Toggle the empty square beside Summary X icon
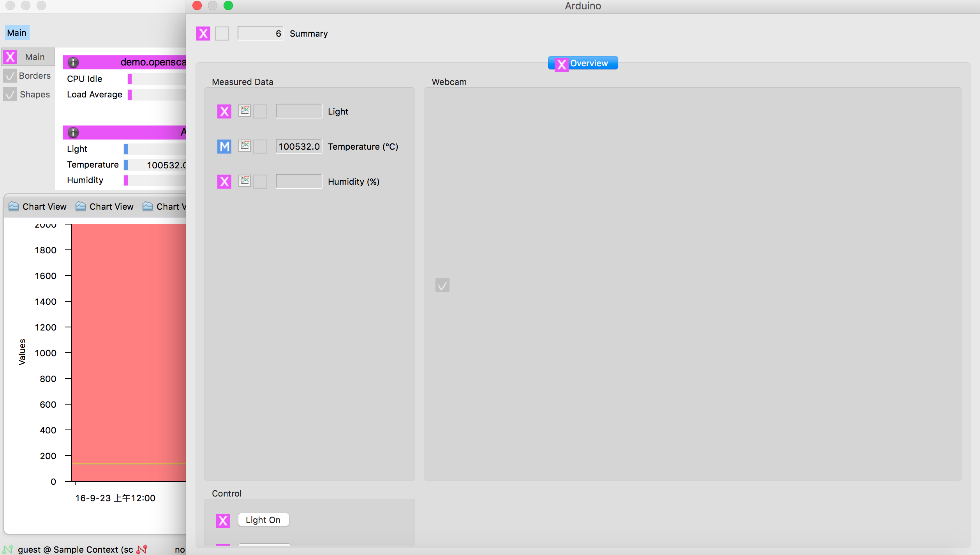 coord(222,34)
